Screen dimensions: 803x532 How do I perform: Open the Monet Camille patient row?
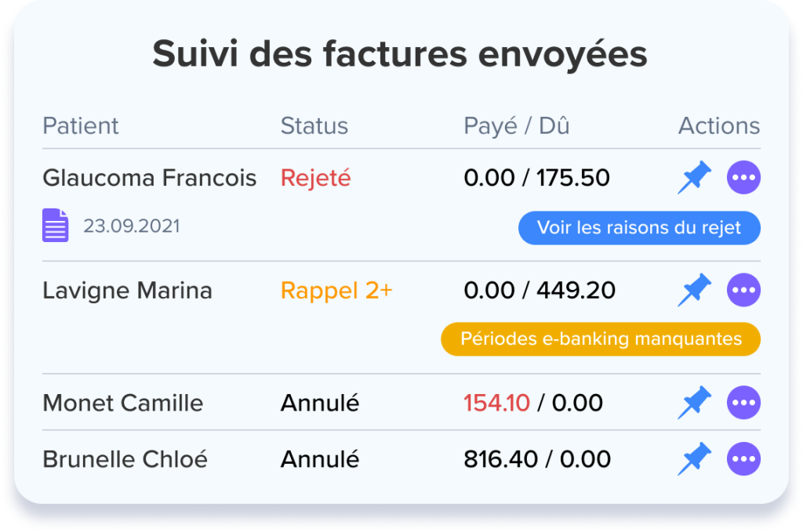tap(122, 404)
